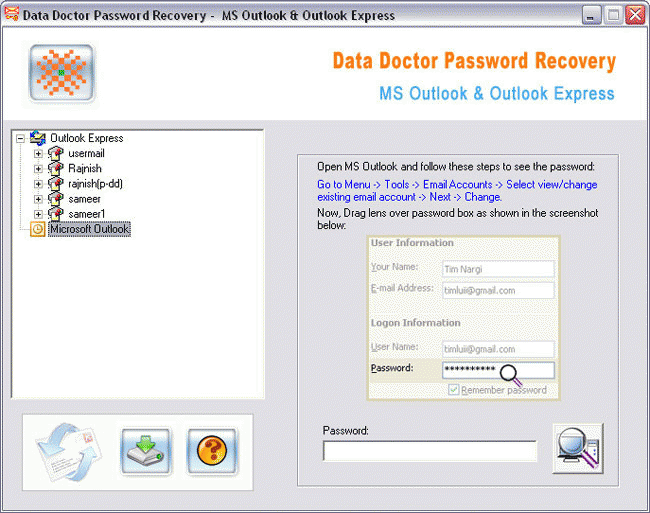
Task: Select the usermail account label
Action: click(86, 153)
